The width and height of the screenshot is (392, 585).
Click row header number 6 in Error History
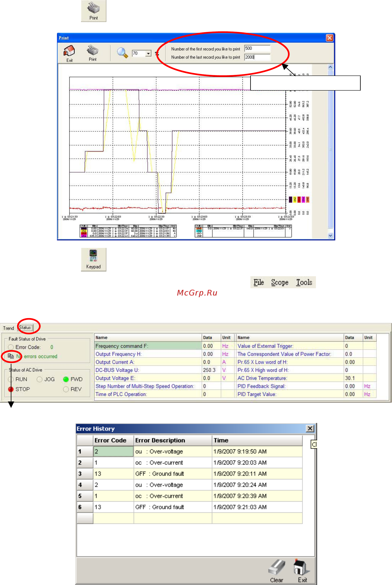pos(85,507)
